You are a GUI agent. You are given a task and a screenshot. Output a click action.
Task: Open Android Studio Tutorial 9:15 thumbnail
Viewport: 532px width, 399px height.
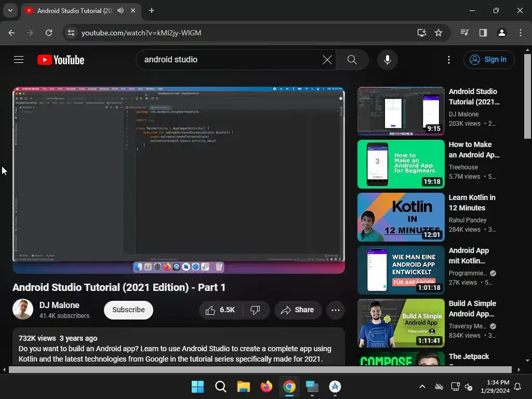(401, 111)
